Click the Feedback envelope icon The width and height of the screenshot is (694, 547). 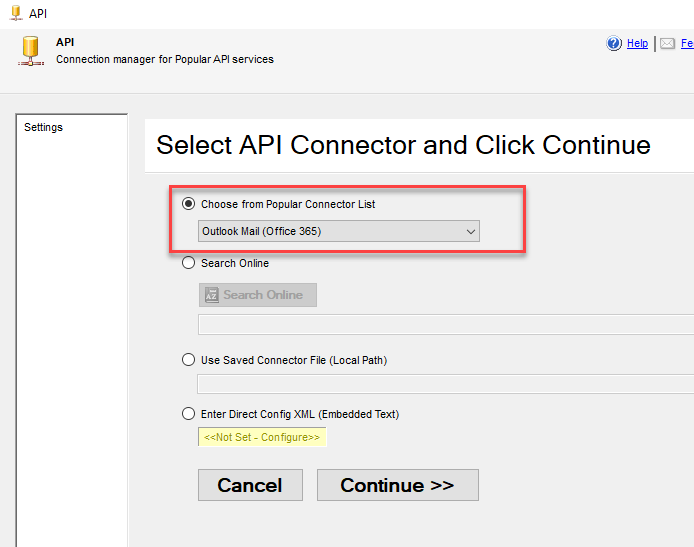click(x=667, y=44)
